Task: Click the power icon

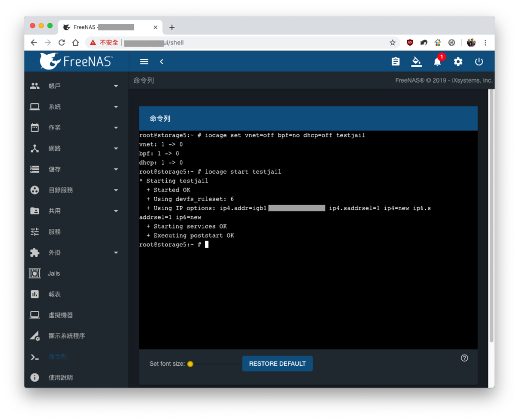Action: click(x=478, y=62)
